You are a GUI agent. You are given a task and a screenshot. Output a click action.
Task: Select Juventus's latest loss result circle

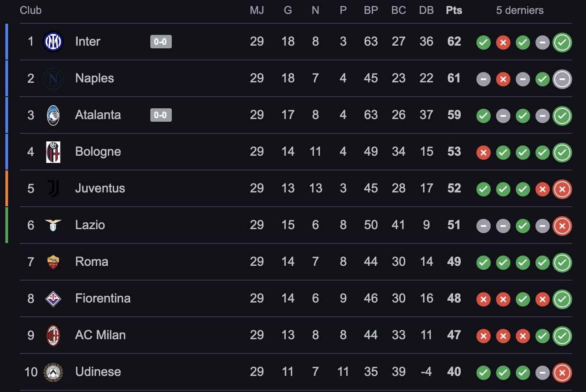tap(562, 189)
